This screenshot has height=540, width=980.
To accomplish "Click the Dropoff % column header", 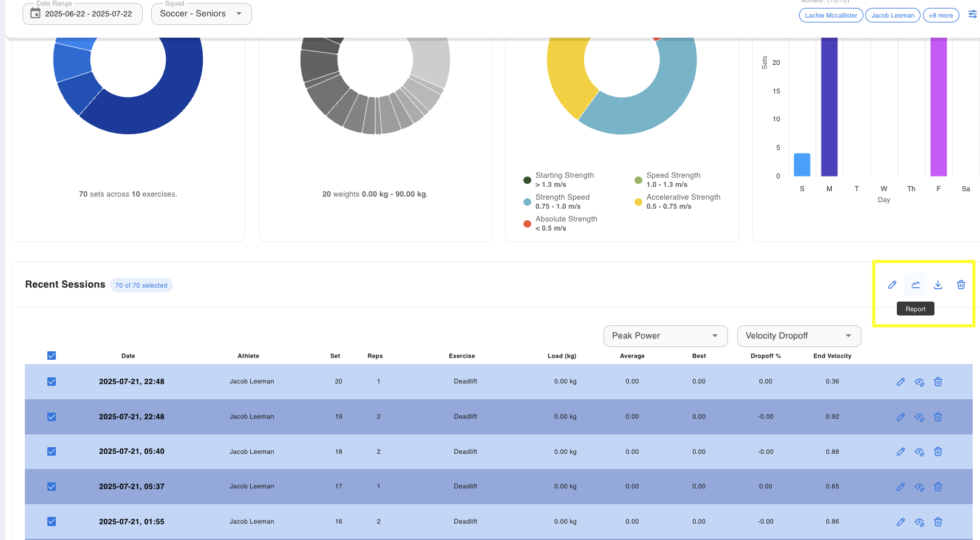I will [766, 356].
